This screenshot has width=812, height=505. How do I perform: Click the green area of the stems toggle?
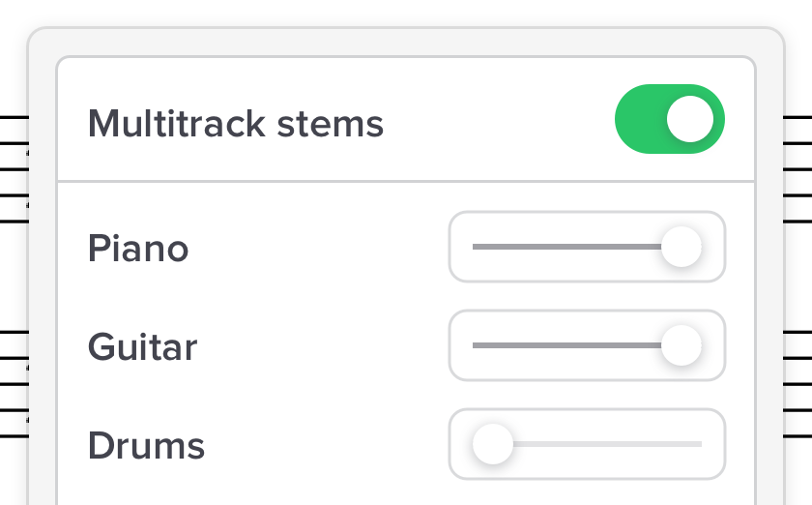point(638,120)
